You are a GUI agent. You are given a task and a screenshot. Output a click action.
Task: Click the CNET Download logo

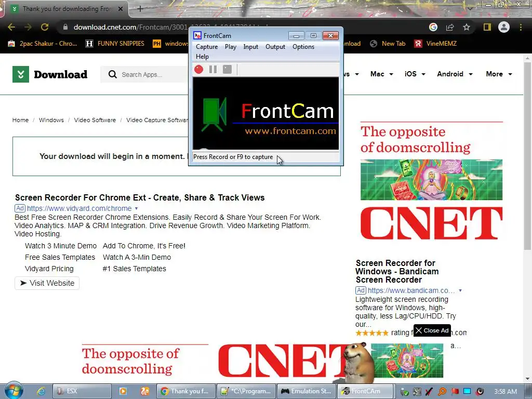pyautogui.click(x=50, y=74)
